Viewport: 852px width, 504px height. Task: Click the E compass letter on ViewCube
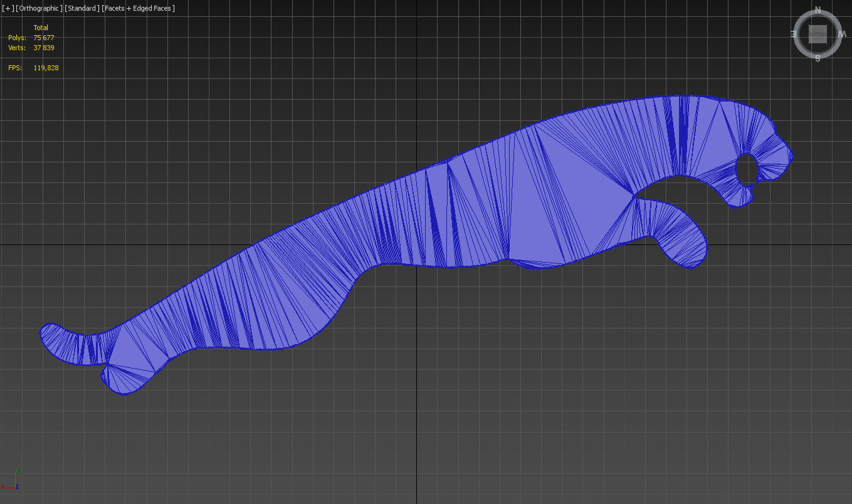[x=794, y=34]
